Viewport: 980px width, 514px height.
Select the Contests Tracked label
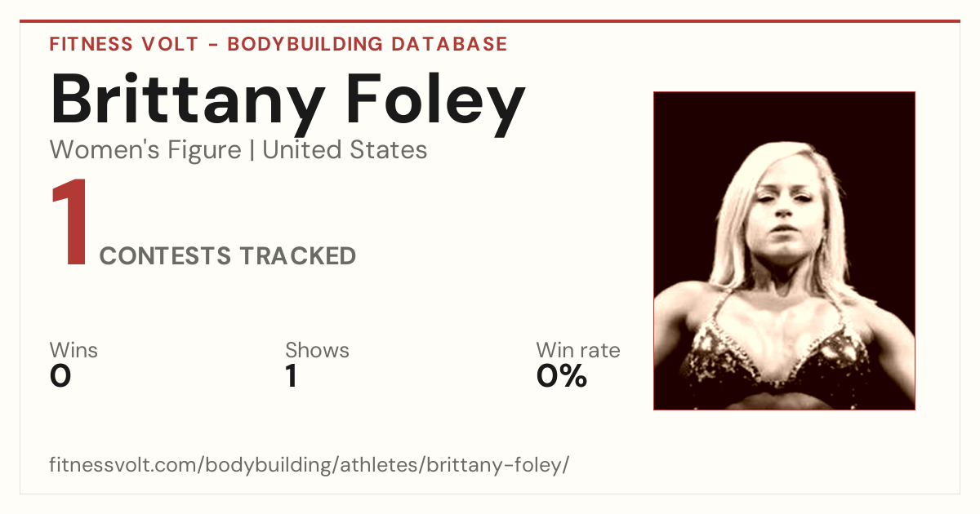[x=228, y=256]
